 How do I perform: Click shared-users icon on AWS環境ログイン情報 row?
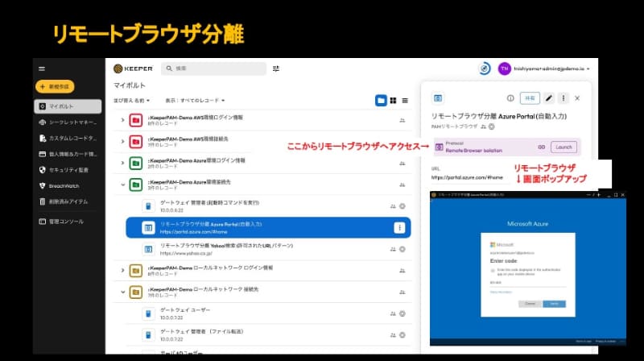[x=402, y=121]
